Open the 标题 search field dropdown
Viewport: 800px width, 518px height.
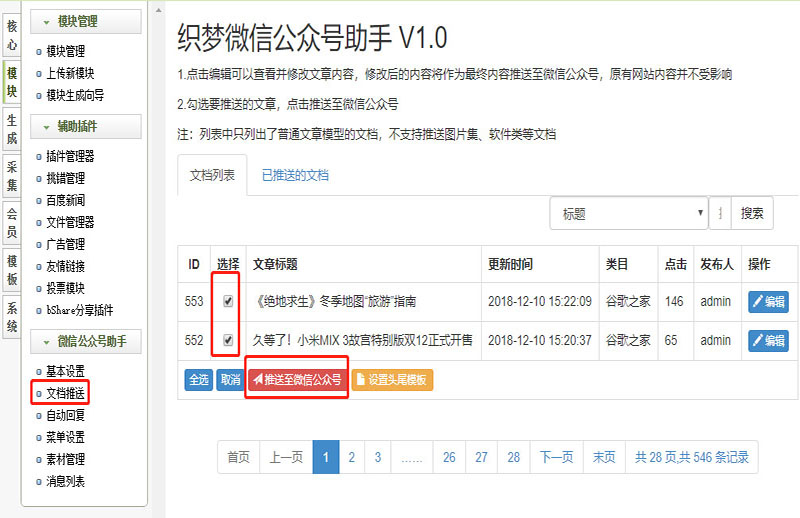629,213
